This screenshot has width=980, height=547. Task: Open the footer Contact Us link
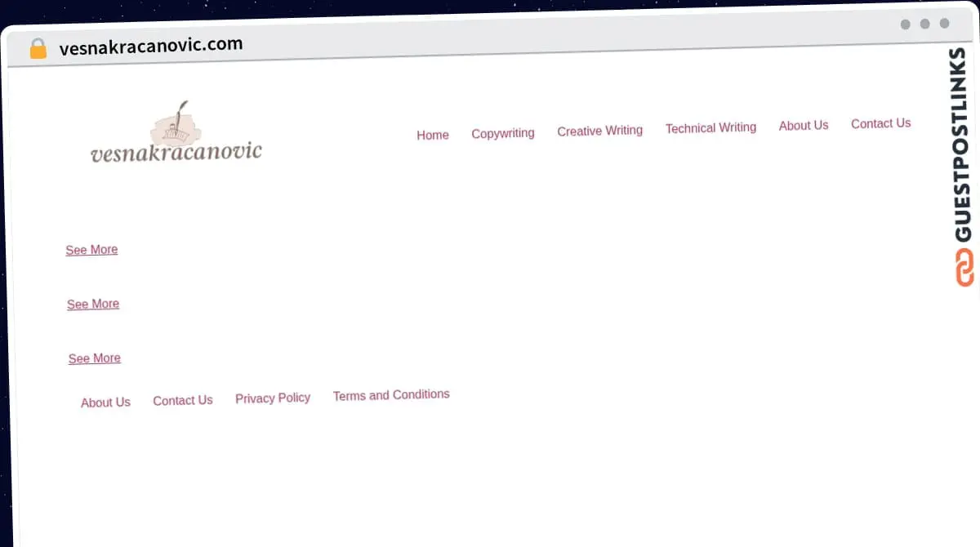coord(183,400)
